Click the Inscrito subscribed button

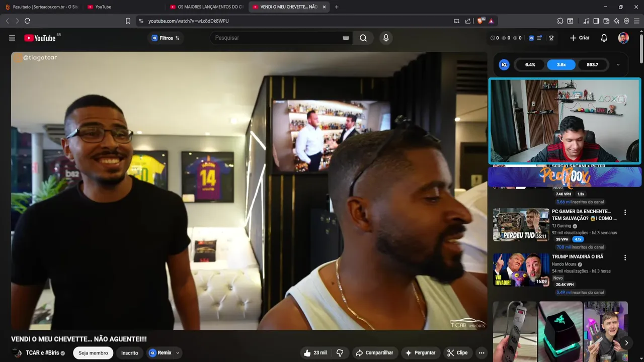tap(129, 353)
